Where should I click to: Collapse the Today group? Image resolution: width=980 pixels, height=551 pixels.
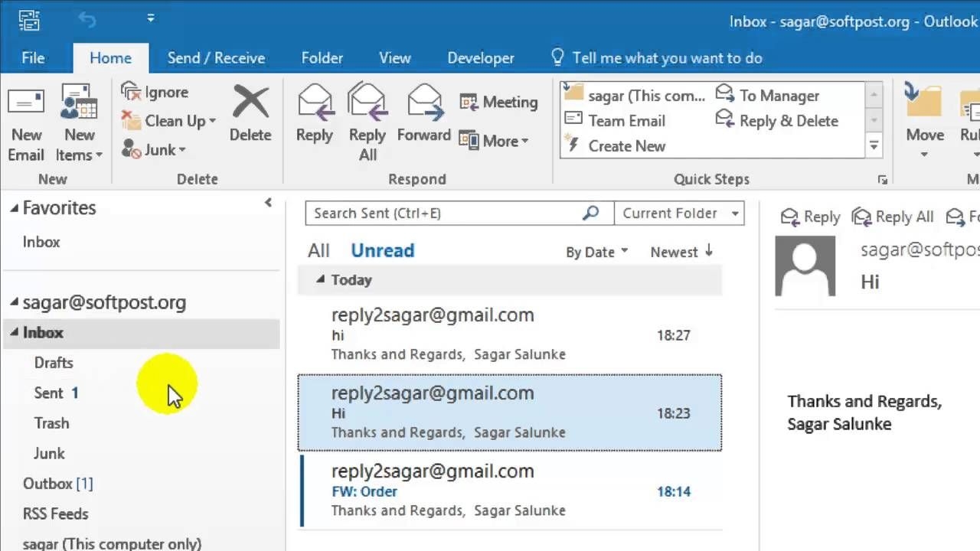321,279
